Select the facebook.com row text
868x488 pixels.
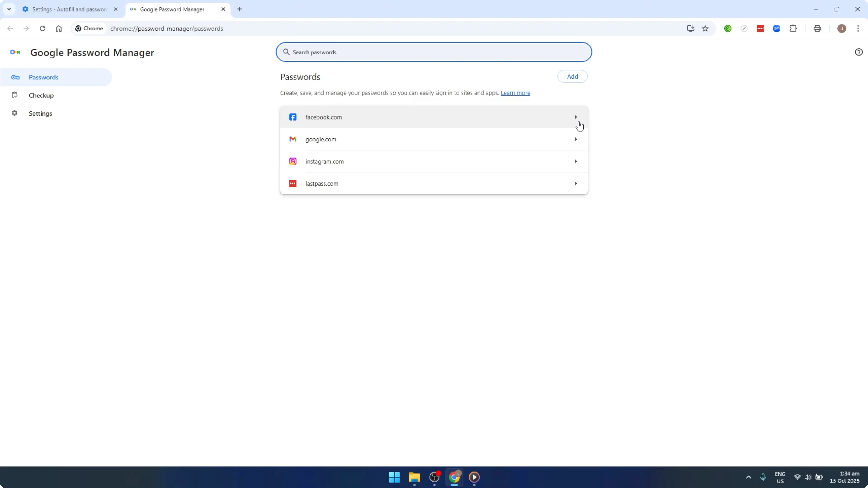(x=323, y=117)
